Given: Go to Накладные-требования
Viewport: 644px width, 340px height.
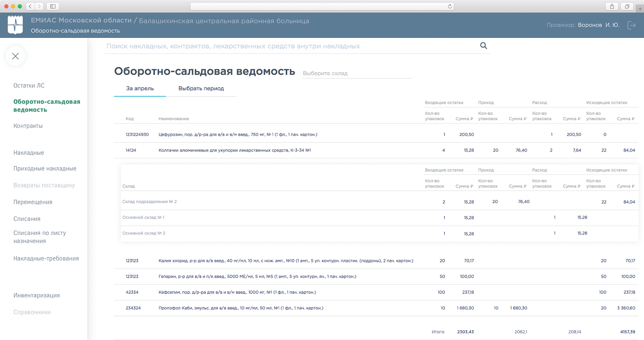Looking at the screenshot, I should coord(46,259).
